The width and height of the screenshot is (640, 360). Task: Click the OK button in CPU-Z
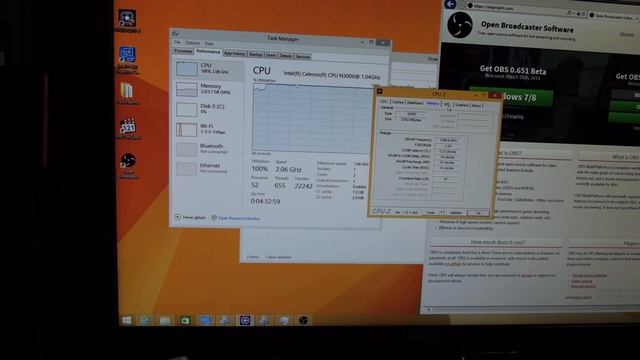(x=478, y=213)
